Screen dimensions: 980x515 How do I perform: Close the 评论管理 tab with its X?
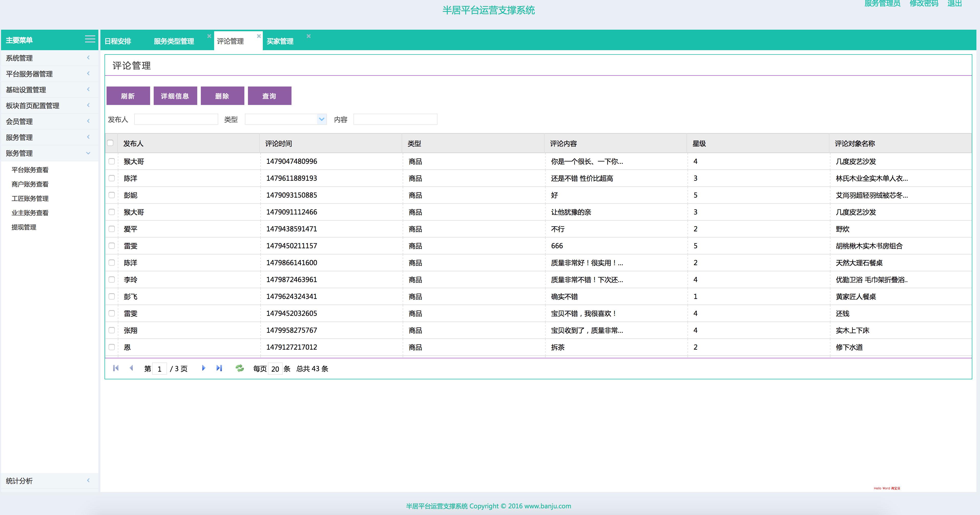pos(259,36)
